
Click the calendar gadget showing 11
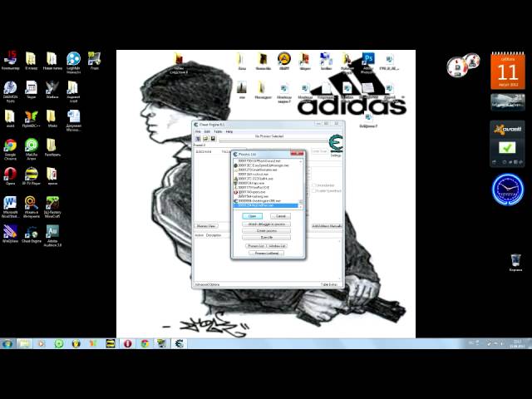pyautogui.click(x=508, y=71)
